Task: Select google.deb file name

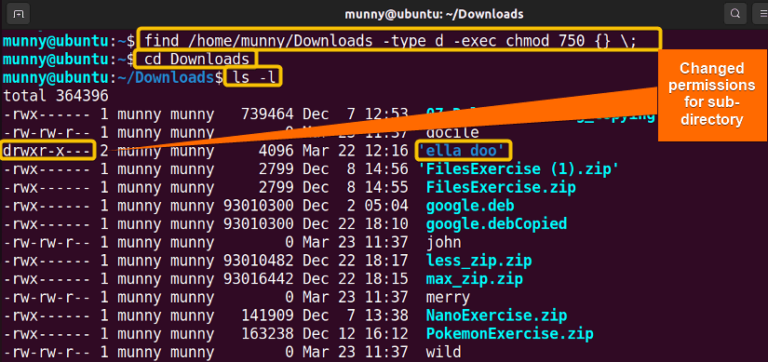Action: [470, 205]
